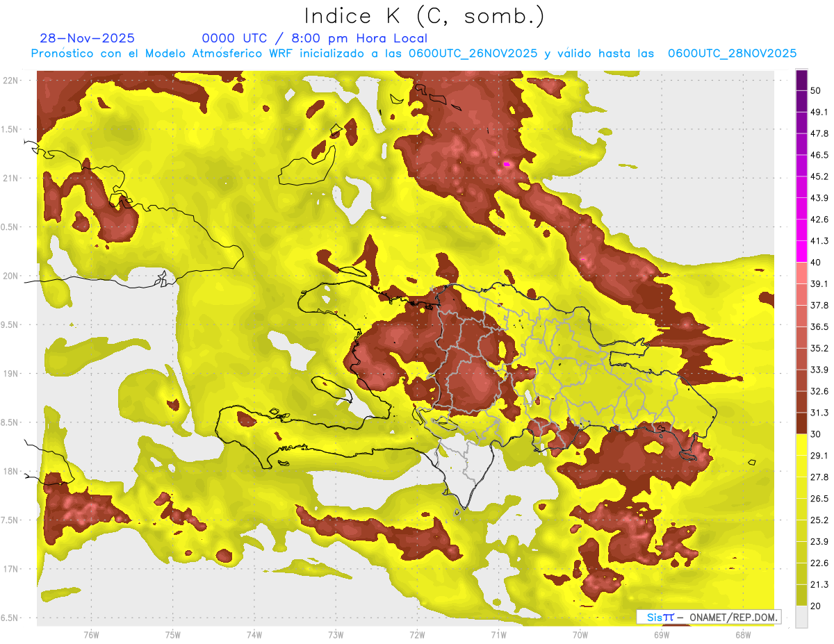The height and width of the screenshot is (644, 834).
Task: Click the colorbar value "33.9"
Action: click(x=819, y=370)
